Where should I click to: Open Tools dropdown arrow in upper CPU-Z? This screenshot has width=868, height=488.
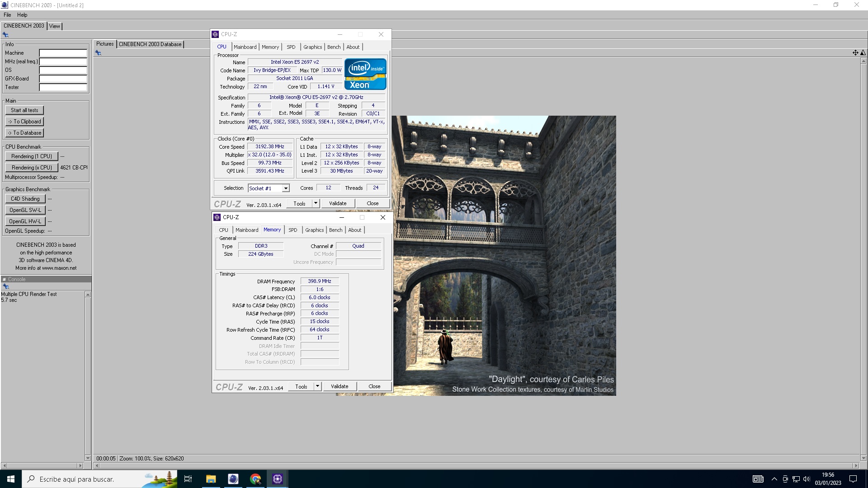pos(316,203)
